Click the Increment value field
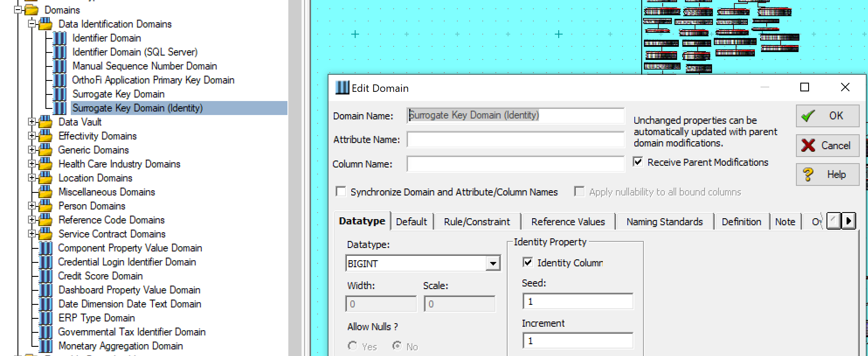 tap(578, 341)
